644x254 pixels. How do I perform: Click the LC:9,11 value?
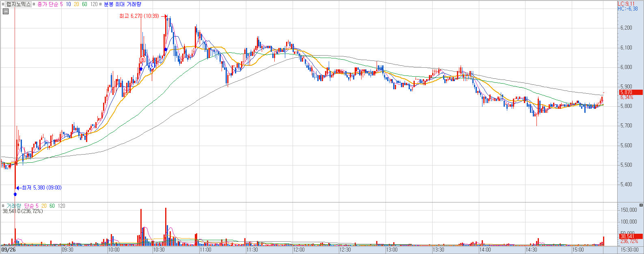[626, 4]
